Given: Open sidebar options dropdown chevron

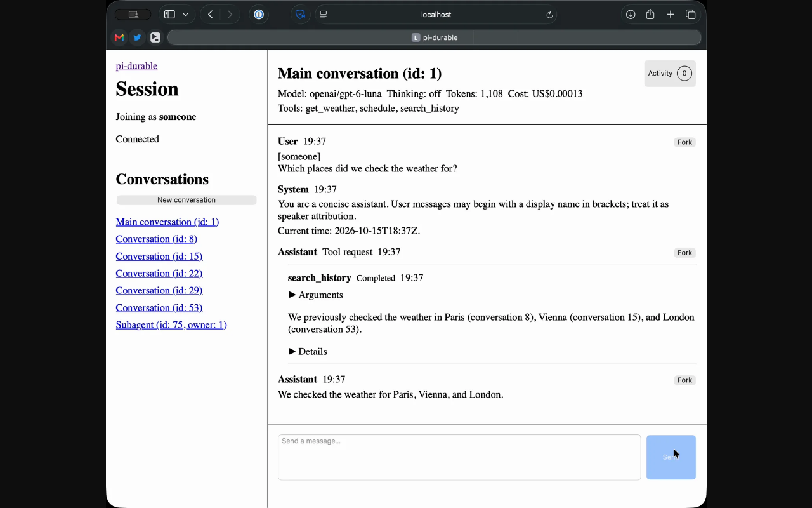Looking at the screenshot, I should [x=185, y=15].
